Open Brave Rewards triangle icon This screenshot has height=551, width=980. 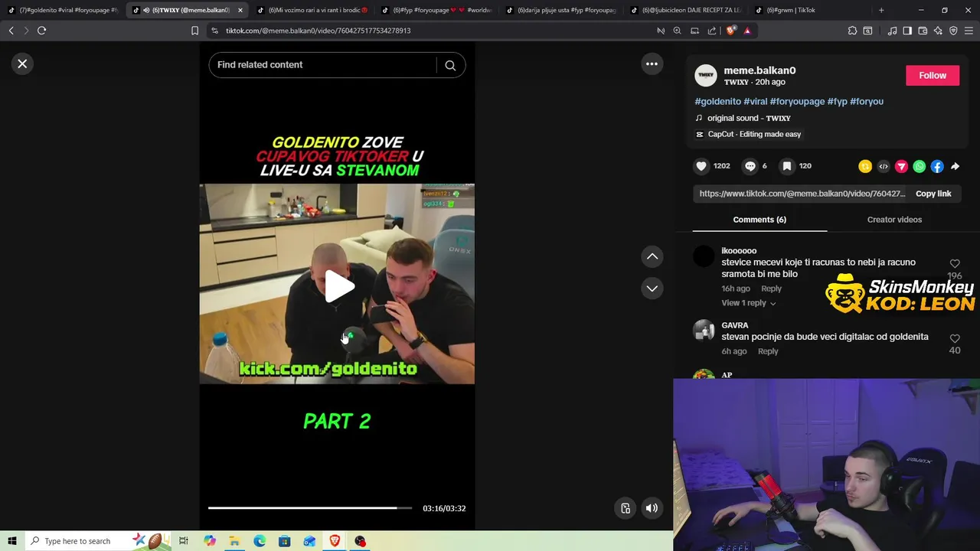tap(747, 31)
